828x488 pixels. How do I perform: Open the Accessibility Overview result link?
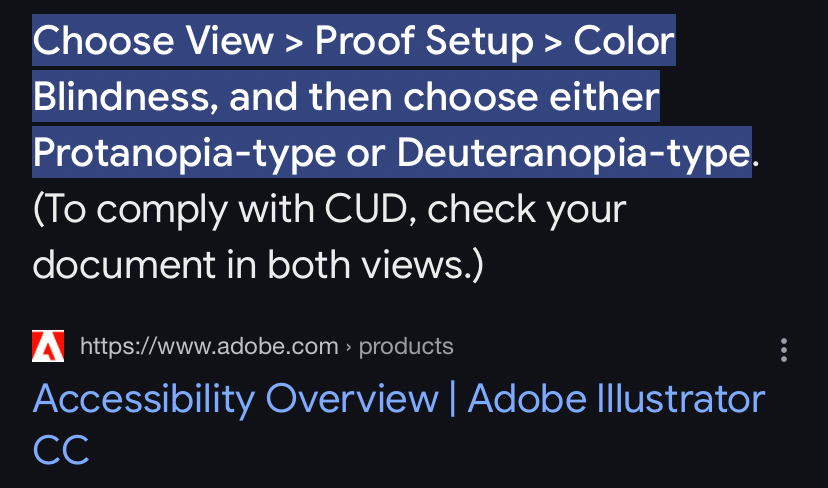click(x=235, y=399)
